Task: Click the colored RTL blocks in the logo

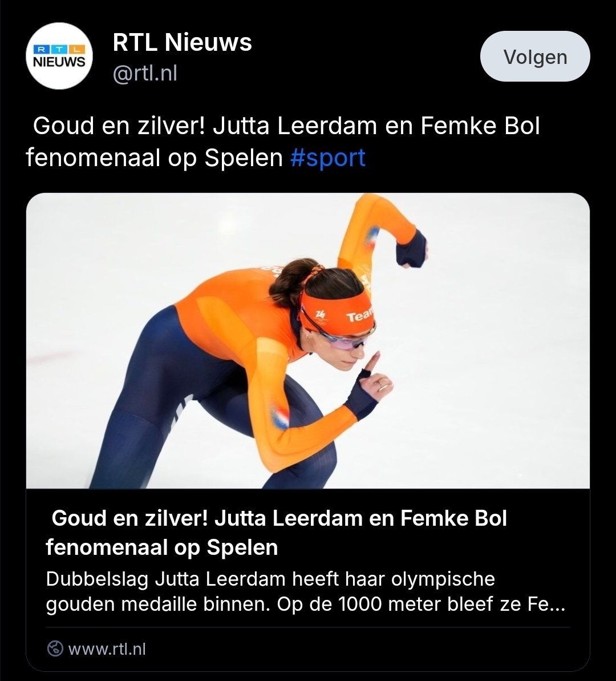Action: point(60,49)
